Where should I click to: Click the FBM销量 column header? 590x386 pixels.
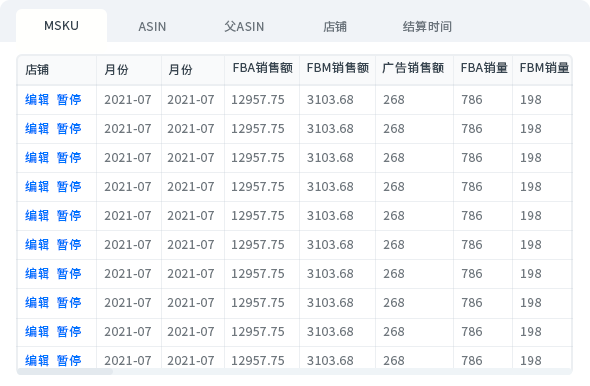544,68
